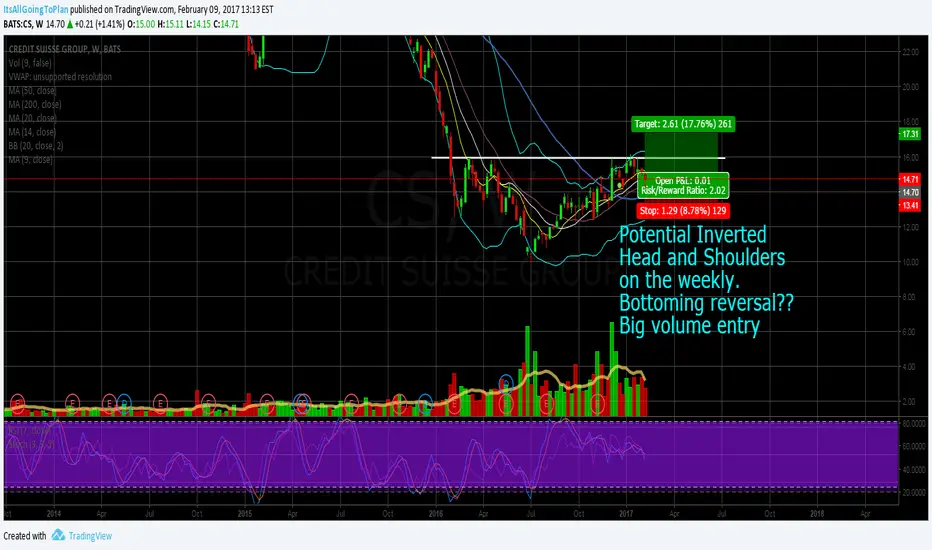Select the 'MA (14, close)' indicator legend

32,132
